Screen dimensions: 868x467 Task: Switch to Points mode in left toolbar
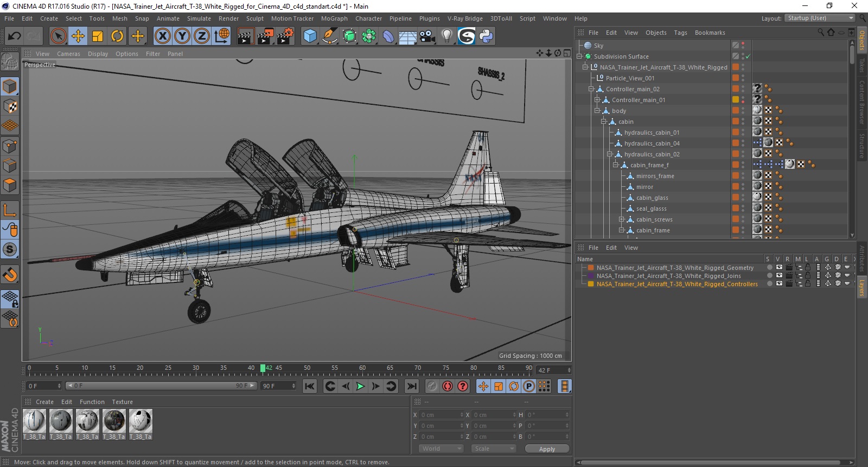tap(10, 146)
